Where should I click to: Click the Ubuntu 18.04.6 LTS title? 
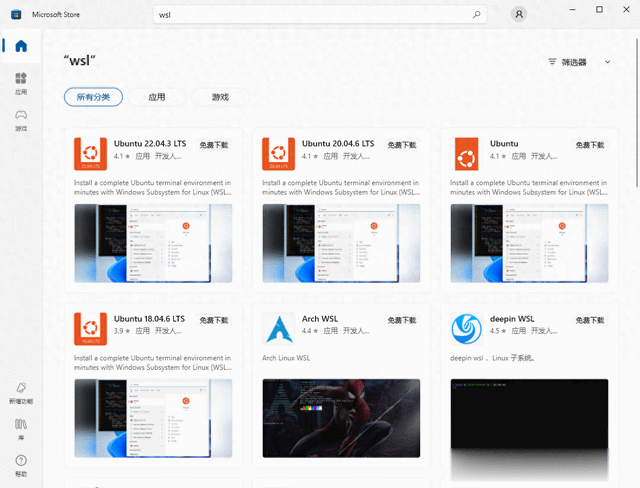tap(149, 319)
